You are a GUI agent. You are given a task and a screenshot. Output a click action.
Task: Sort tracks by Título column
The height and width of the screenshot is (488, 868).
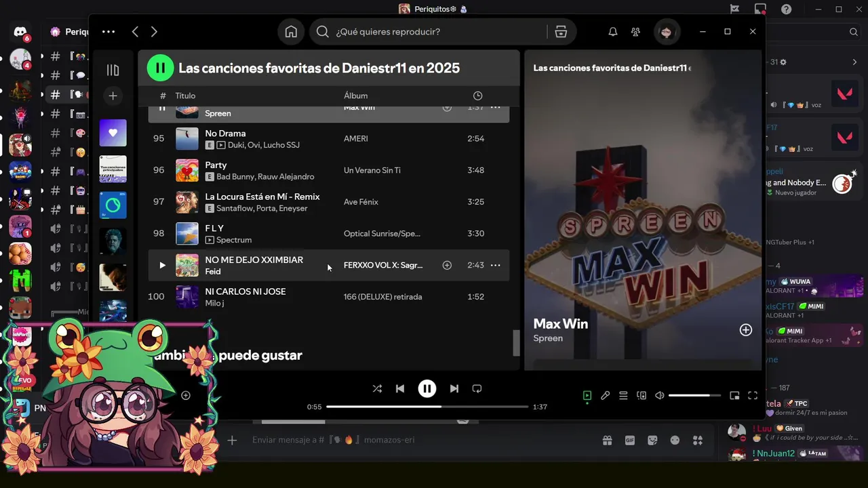pyautogui.click(x=185, y=96)
